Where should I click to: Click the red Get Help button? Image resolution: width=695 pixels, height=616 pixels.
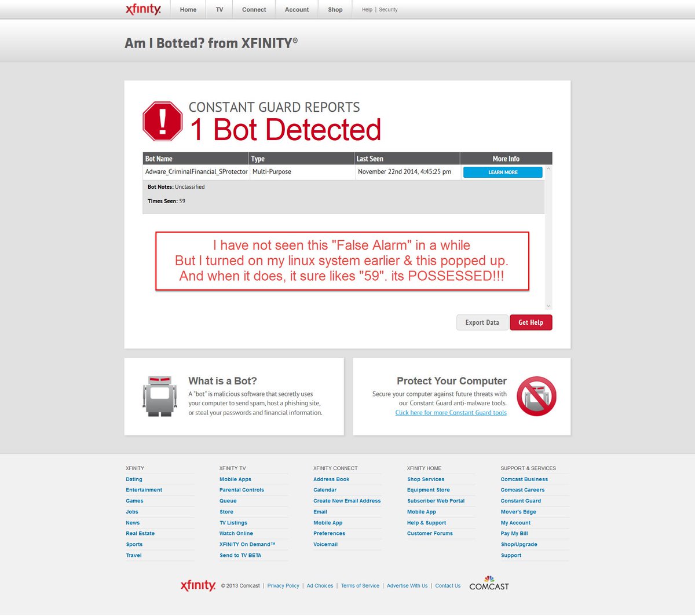coord(531,322)
